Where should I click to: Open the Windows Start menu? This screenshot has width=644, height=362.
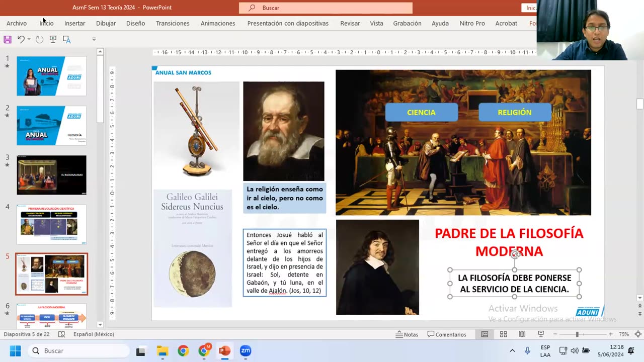pos(15,350)
